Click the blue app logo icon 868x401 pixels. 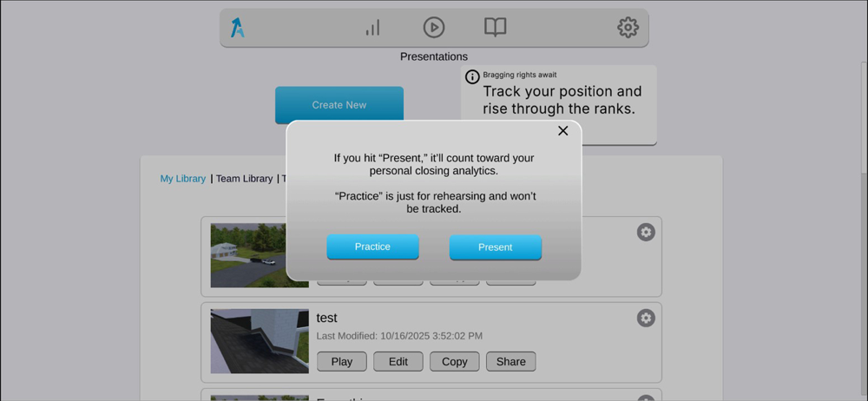coord(238,27)
